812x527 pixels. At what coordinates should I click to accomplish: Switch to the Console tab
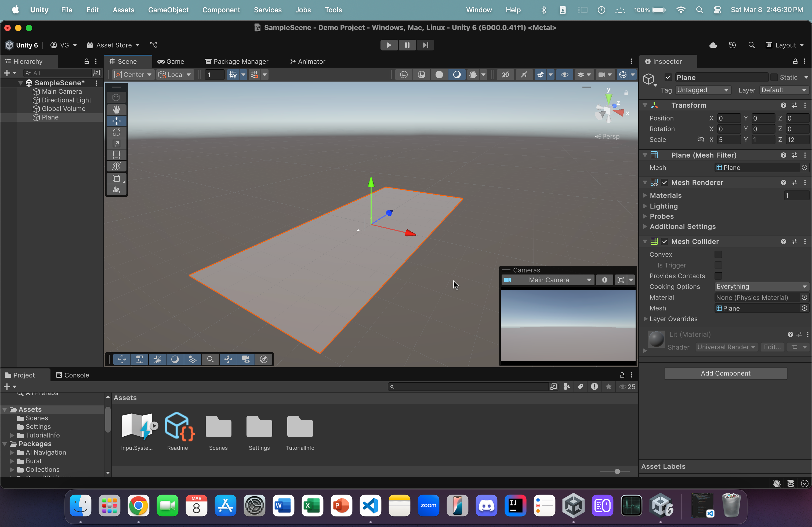point(72,375)
